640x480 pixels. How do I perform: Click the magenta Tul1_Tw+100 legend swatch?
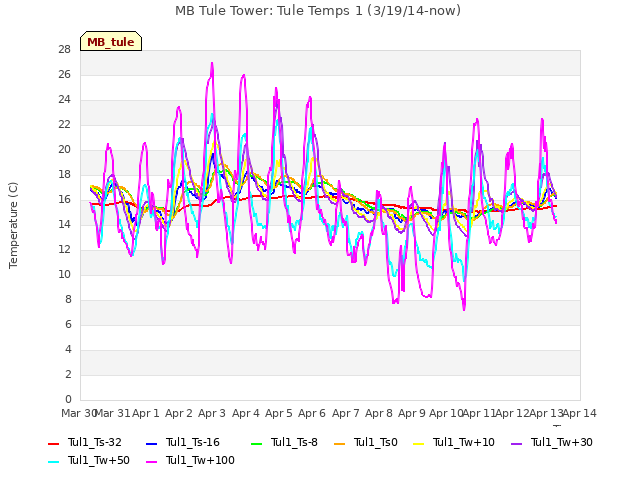[151, 462]
